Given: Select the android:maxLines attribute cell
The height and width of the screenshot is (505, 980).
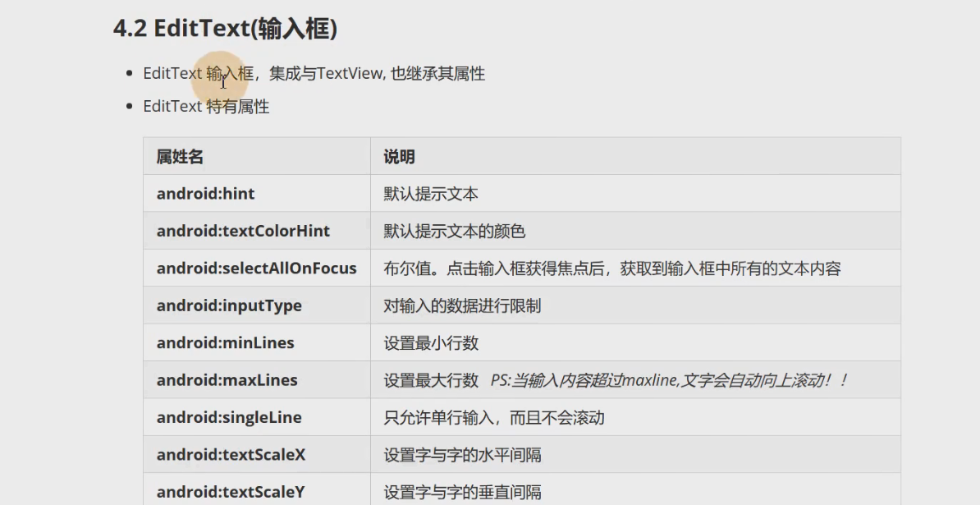Looking at the screenshot, I should pyautogui.click(x=227, y=380).
